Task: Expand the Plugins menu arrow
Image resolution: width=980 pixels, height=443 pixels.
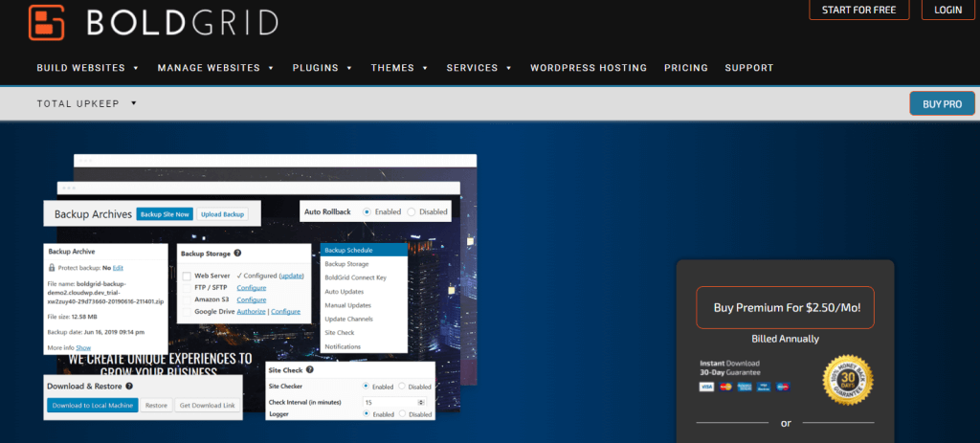Action: (x=349, y=68)
